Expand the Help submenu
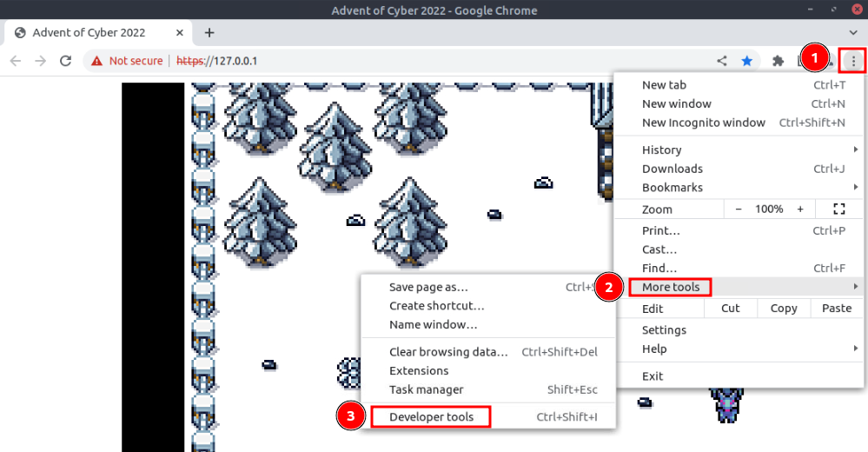 click(x=654, y=349)
